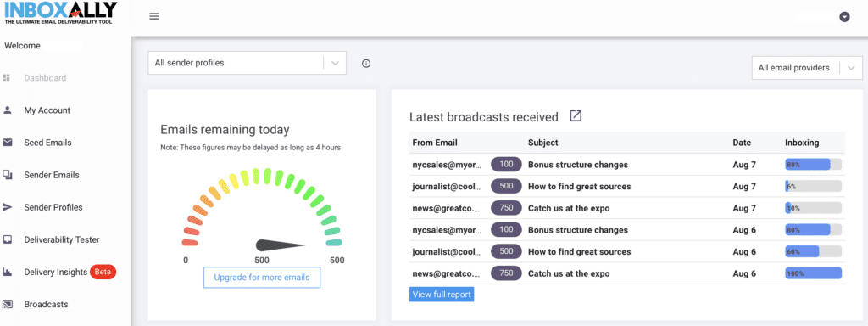Click Catch us at the expo, Aug 7
The height and width of the screenshot is (326, 868).
coord(569,209)
